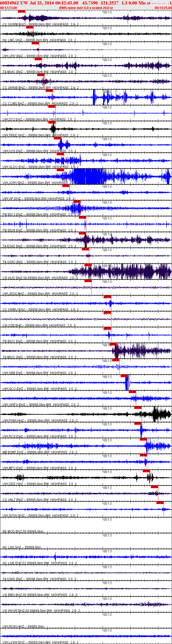Click the RMS noise scaling note
172x644 pixels.
[x=86, y=8]
